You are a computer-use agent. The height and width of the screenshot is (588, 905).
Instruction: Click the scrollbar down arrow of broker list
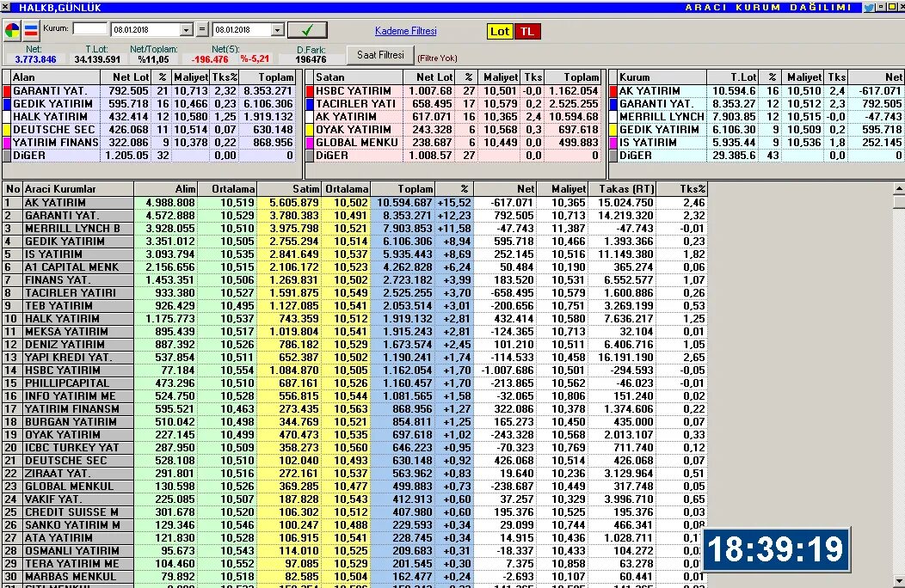click(x=899, y=580)
